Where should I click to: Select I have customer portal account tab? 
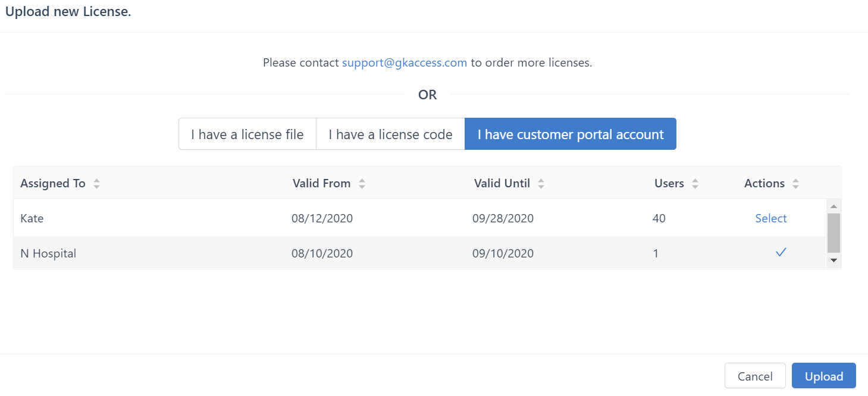[570, 134]
